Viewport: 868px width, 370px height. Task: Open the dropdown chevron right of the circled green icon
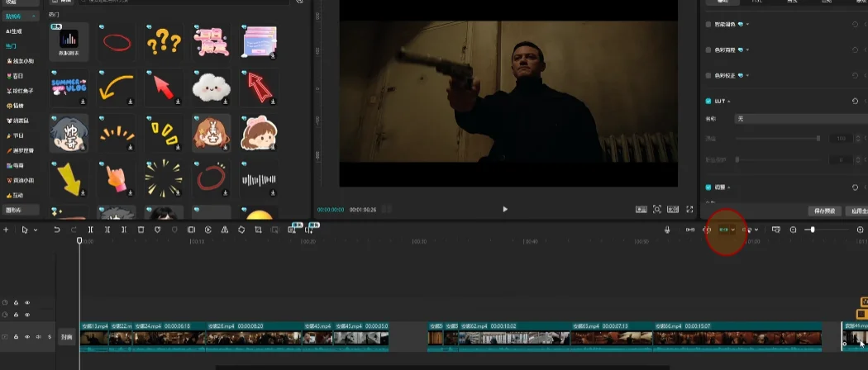click(733, 230)
